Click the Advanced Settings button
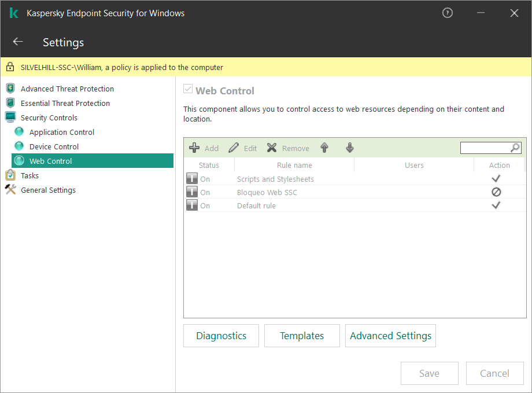This screenshot has width=532, height=393. click(390, 336)
